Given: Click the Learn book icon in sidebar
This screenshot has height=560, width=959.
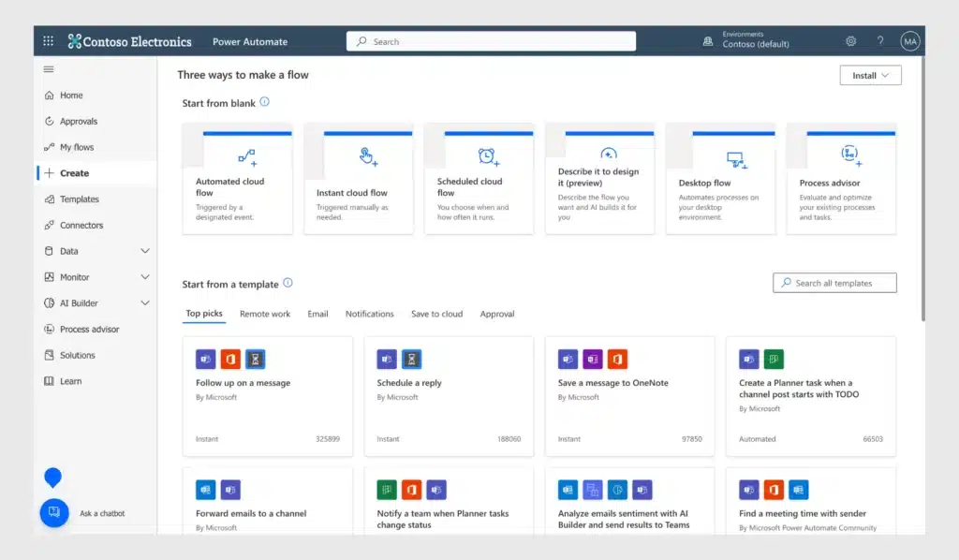Looking at the screenshot, I should pos(49,381).
